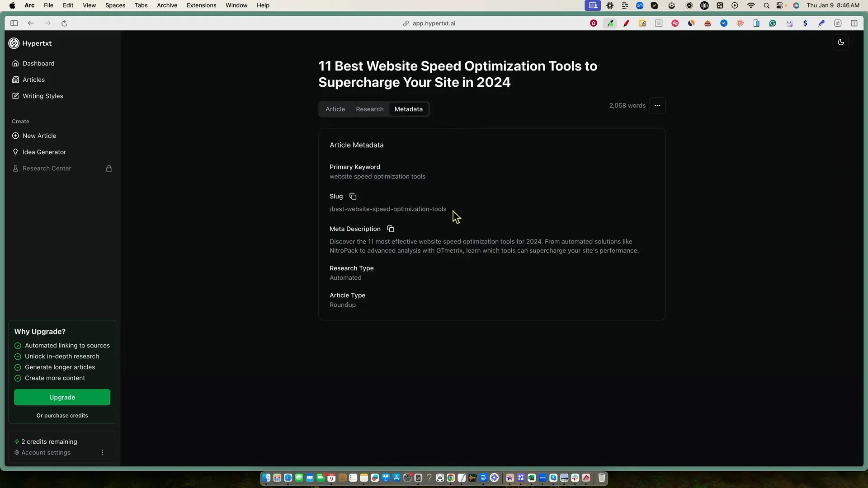The height and width of the screenshot is (488, 868).
Task: Switch to the Research tab
Action: click(369, 109)
